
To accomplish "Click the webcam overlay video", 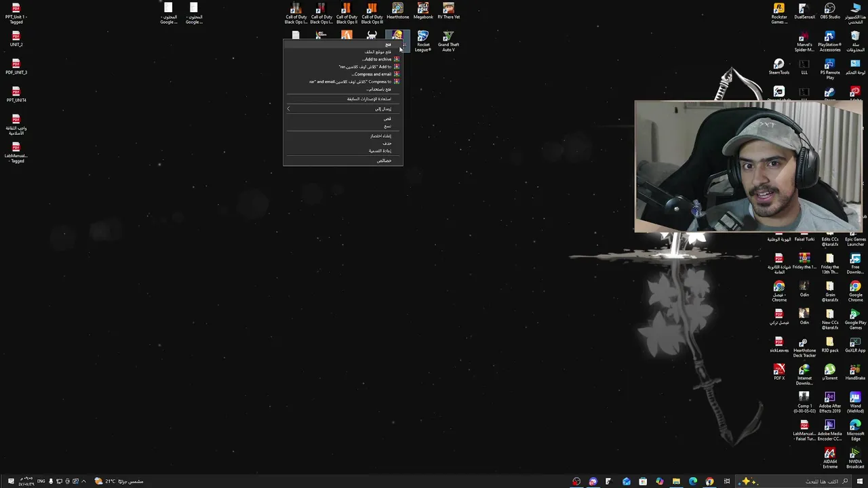I will [x=749, y=167].
